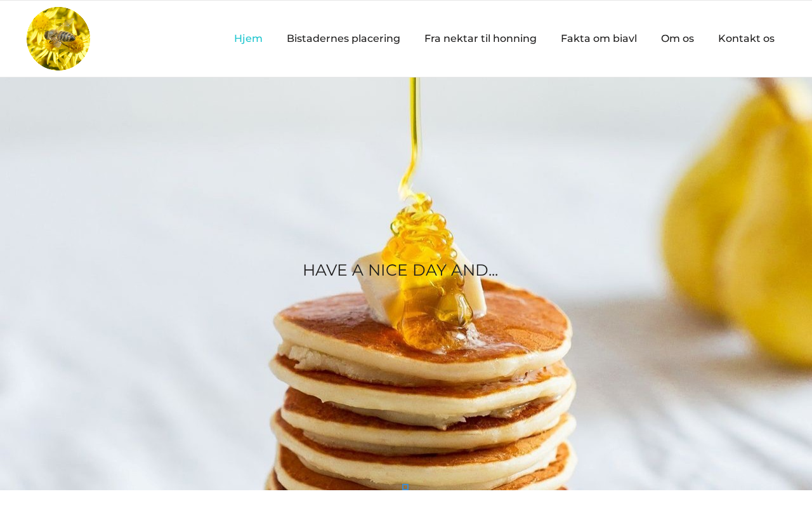This screenshot has height=508, width=812.
Task: Visit the Fakta om biavl page
Action: click(599, 39)
